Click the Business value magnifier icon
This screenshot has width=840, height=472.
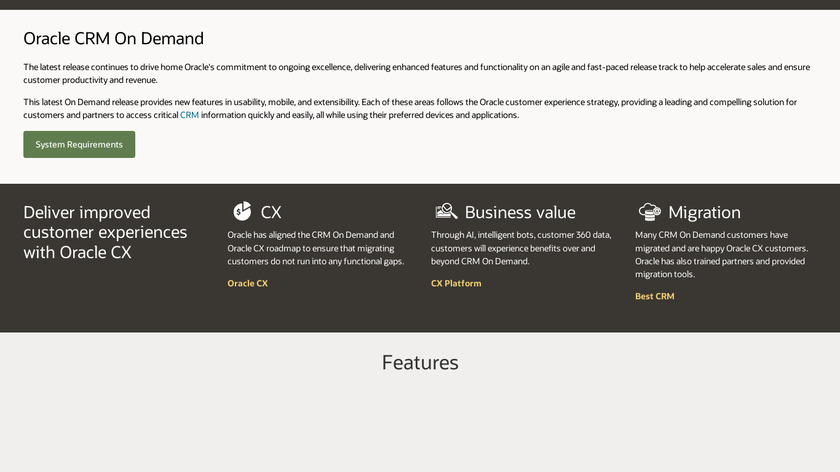point(446,211)
